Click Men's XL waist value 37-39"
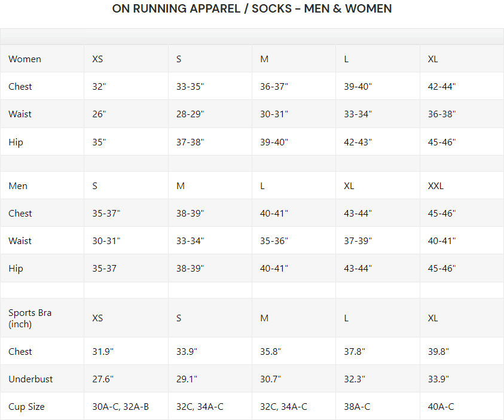504x420 pixels. coord(358,241)
